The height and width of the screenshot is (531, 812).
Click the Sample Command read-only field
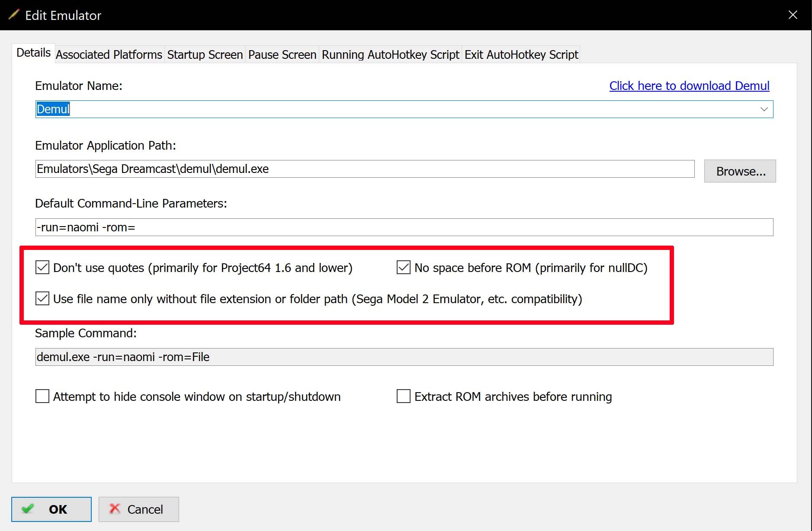coord(404,357)
